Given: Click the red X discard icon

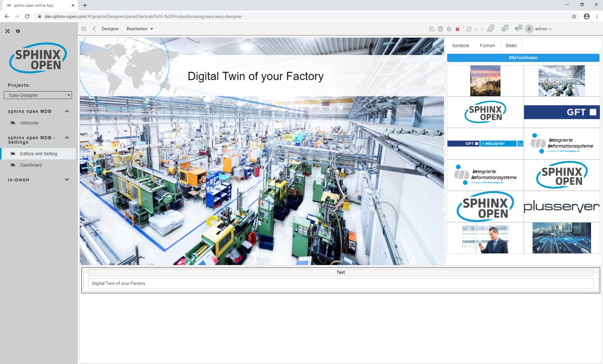Looking at the screenshot, I should tap(457, 29).
